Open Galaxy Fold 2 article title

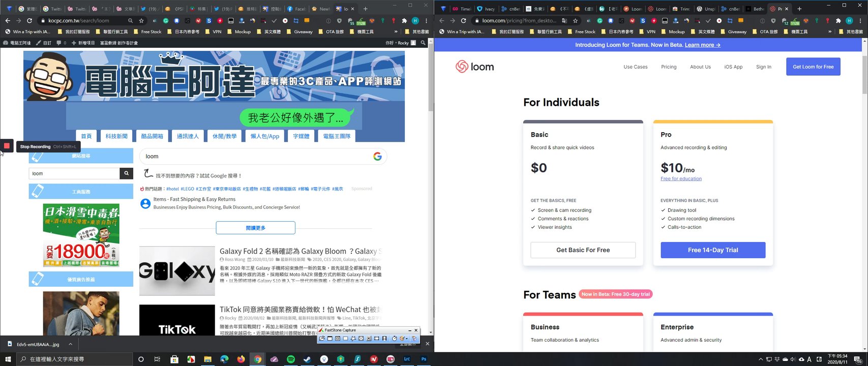[301, 251]
